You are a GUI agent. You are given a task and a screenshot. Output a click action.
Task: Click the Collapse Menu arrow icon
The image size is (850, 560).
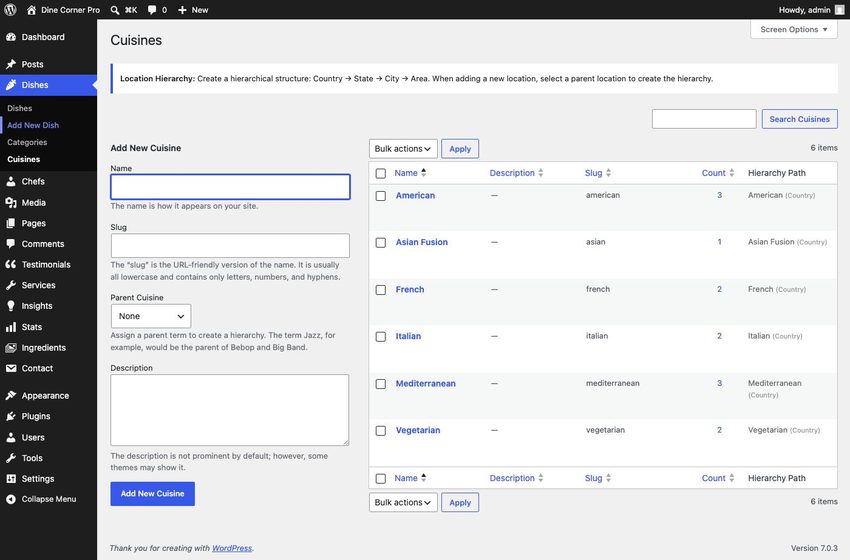tap(11, 499)
